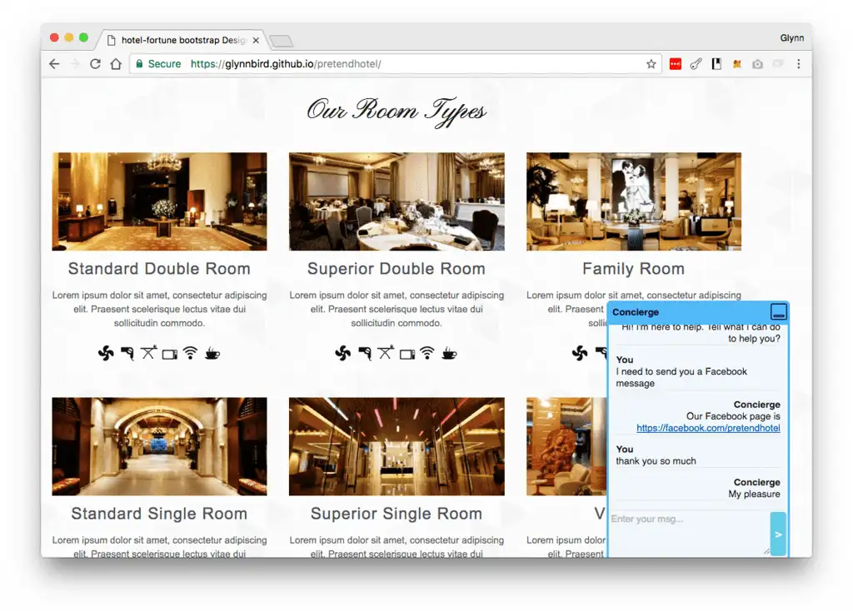
Task: Open the Glynn profile switcher
Action: pos(791,38)
